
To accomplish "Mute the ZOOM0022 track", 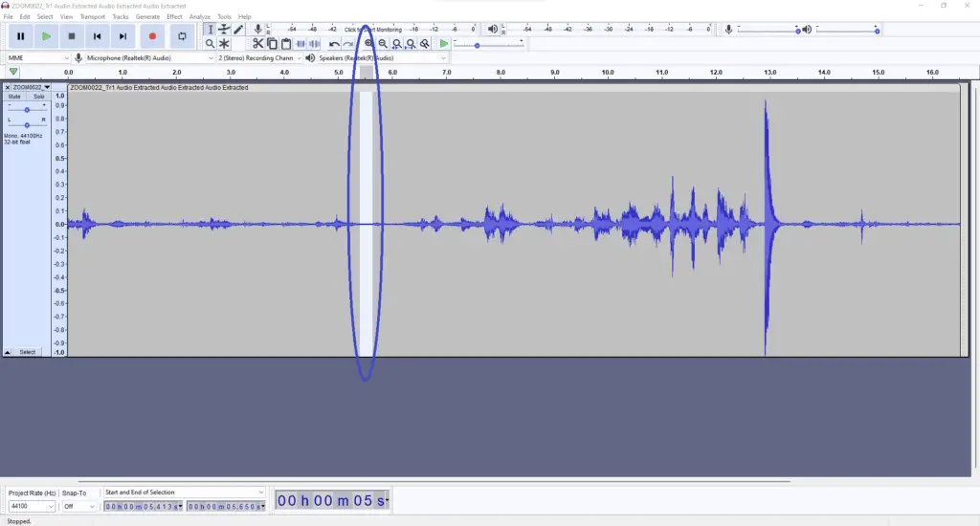I will 14,97.
